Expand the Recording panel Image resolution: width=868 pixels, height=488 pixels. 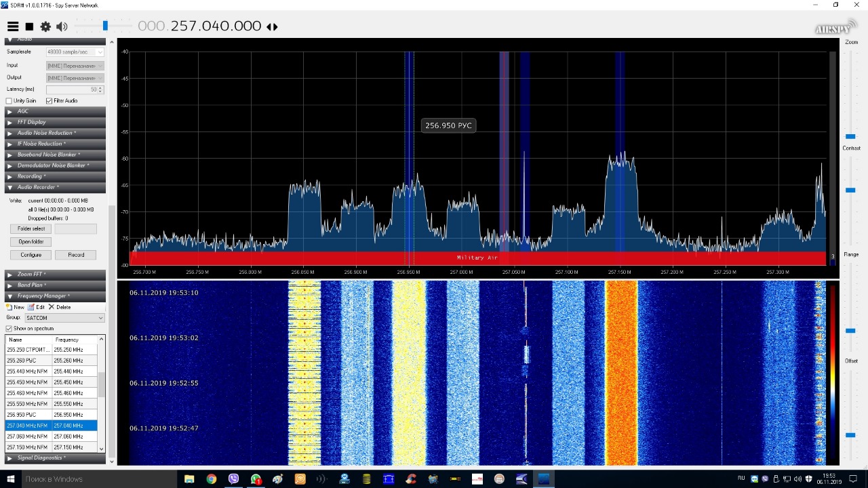[x=55, y=176]
